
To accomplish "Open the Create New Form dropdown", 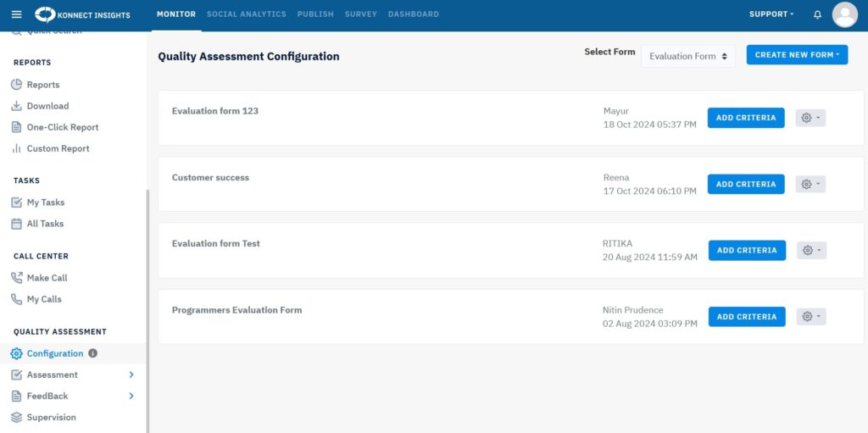I will 797,55.
